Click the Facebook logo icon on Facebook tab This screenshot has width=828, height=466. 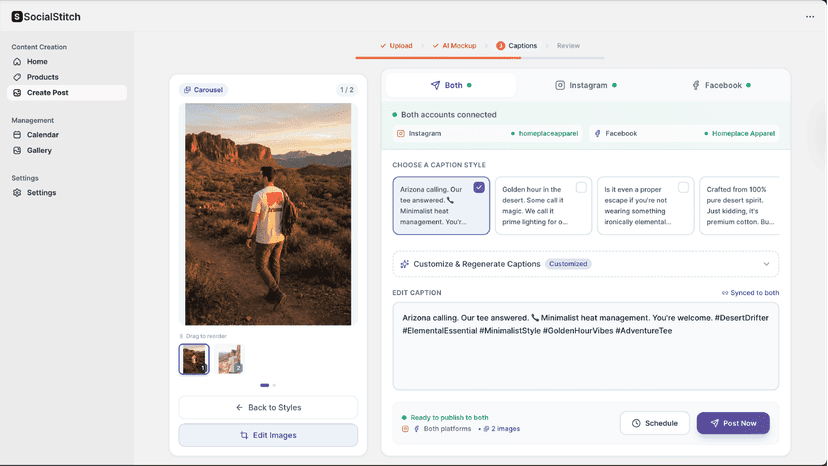point(696,85)
